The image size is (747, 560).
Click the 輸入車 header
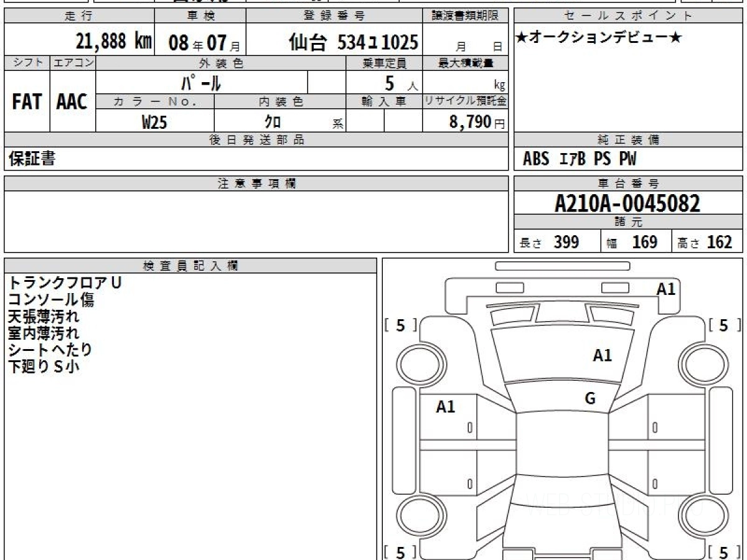(x=384, y=102)
